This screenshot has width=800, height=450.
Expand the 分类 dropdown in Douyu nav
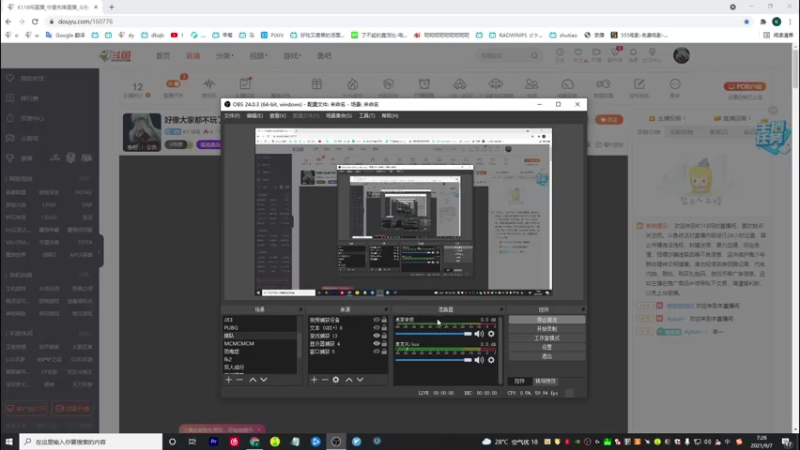tap(224, 56)
